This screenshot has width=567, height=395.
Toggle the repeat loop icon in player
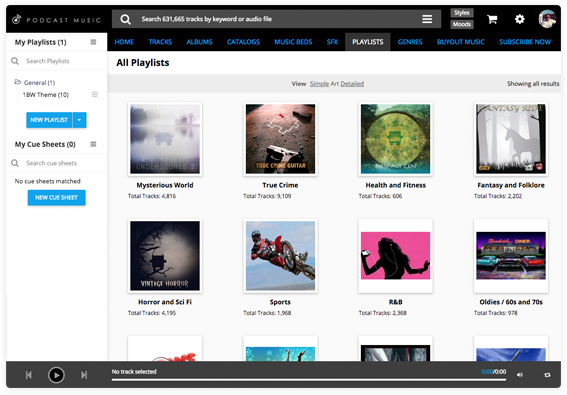(547, 375)
